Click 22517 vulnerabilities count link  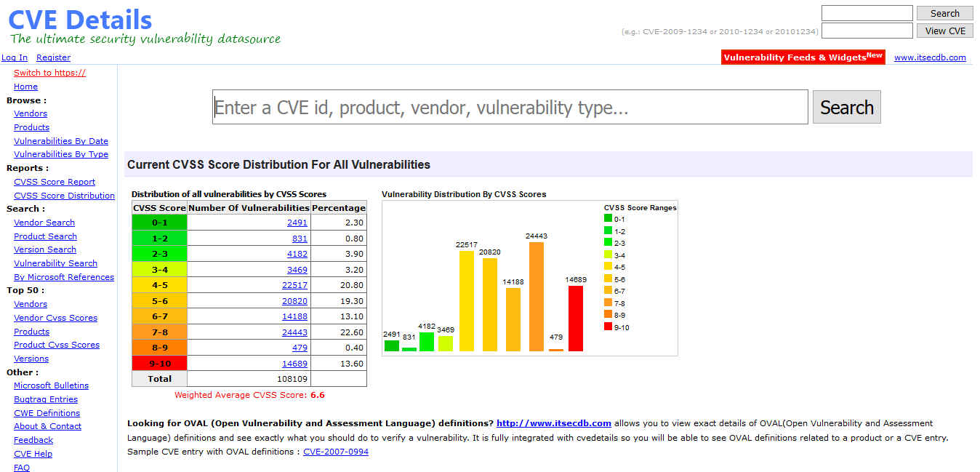(x=294, y=285)
